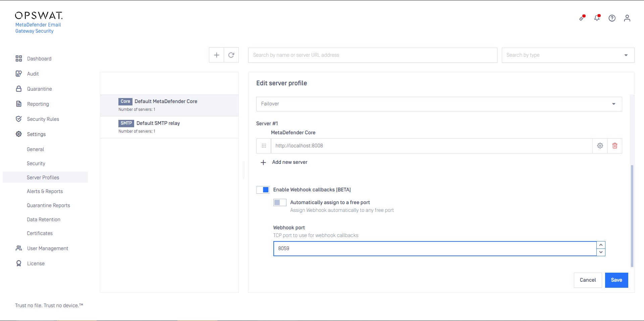Decrease the Webhook port value
Screen dimensions: 644x321
point(601,252)
